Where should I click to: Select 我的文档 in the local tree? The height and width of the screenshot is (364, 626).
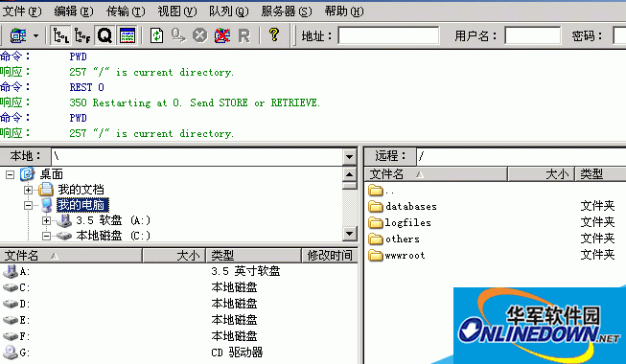[81, 190]
